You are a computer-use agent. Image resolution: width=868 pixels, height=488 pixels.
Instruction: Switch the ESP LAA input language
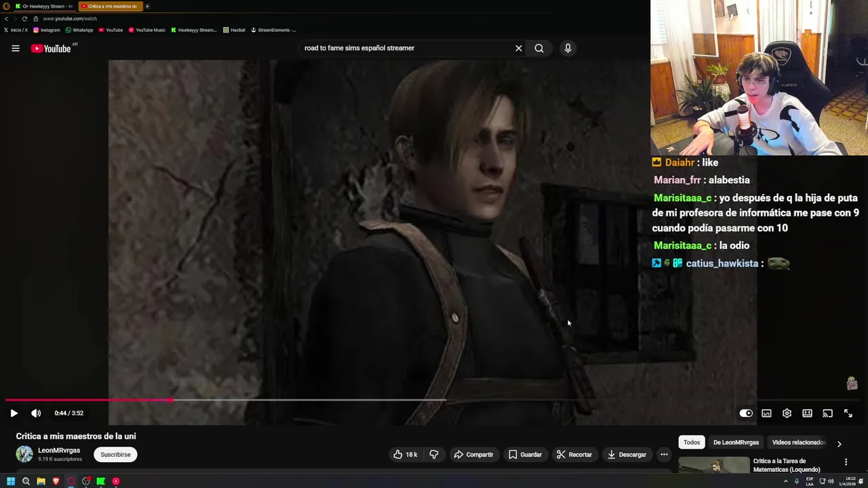pos(810,481)
